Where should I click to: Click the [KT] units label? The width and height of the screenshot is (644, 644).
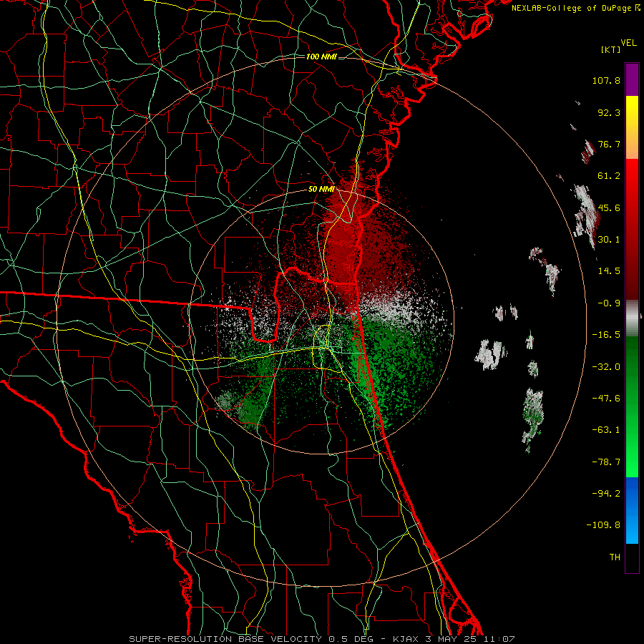611,49
